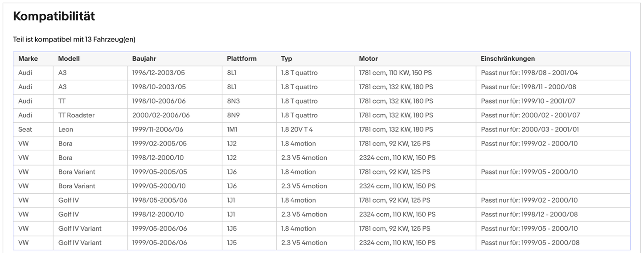
Task: Click the "Baujahr" column header
Action: pyautogui.click(x=144, y=58)
